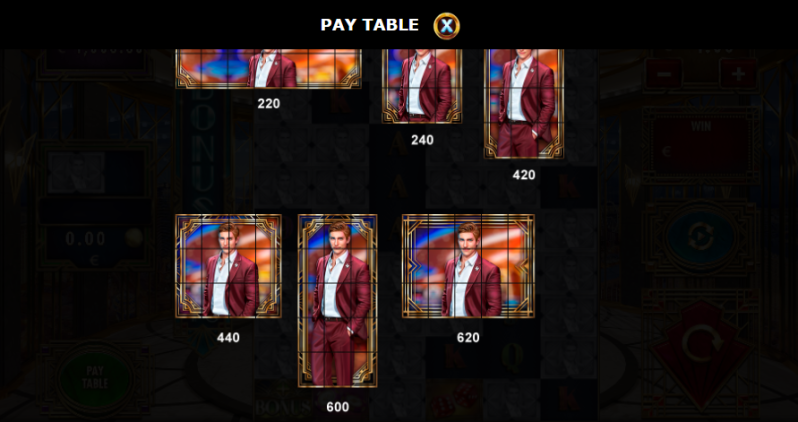Select the full-height symbol paying 600
Viewport: 798px width, 422px height.
pyautogui.click(x=337, y=301)
